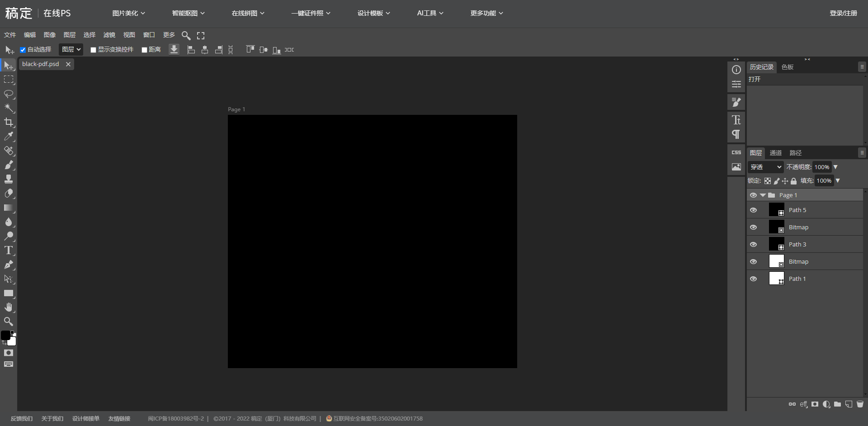Screen dimensions: 868x426
Task: Open the 反馈我们 footer link
Action: pos(22,419)
